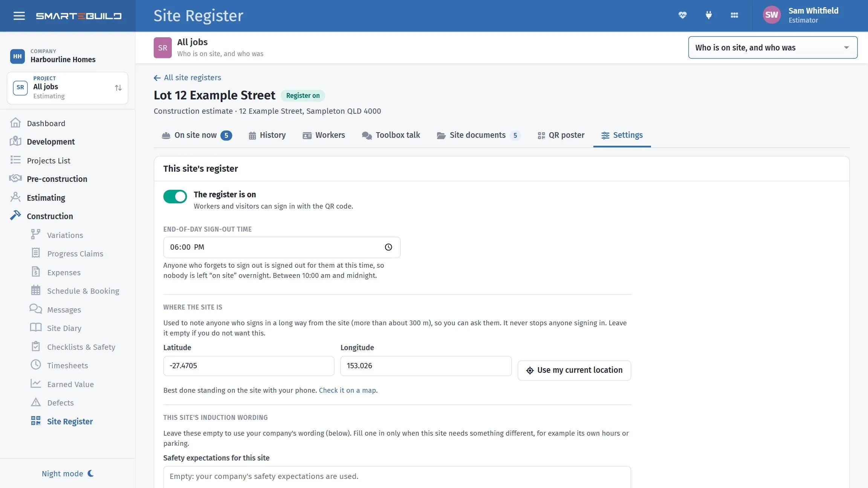This screenshot has width=868, height=488.
Task: Toggle the register on/off switch
Action: tap(175, 196)
